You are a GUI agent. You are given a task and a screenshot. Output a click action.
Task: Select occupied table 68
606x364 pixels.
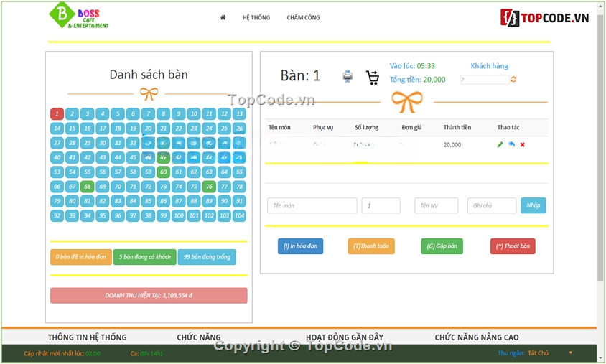(x=88, y=187)
